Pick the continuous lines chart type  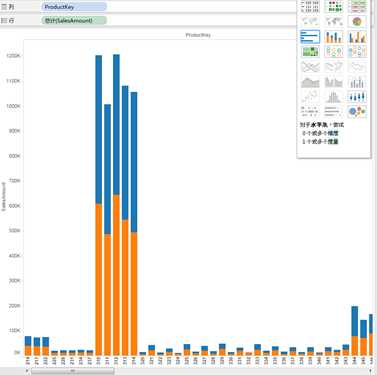click(310, 67)
